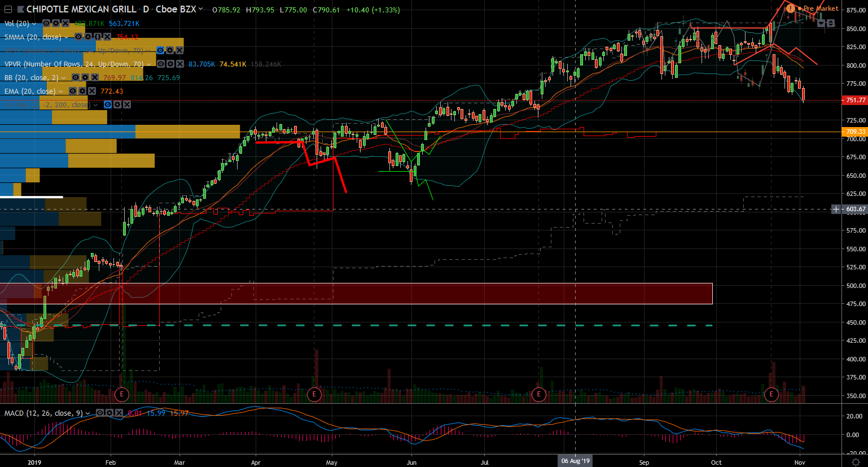This screenshot has height=467, width=868.
Task: Open SMMA (20, close) settings gear
Action: (x=87, y=37)
